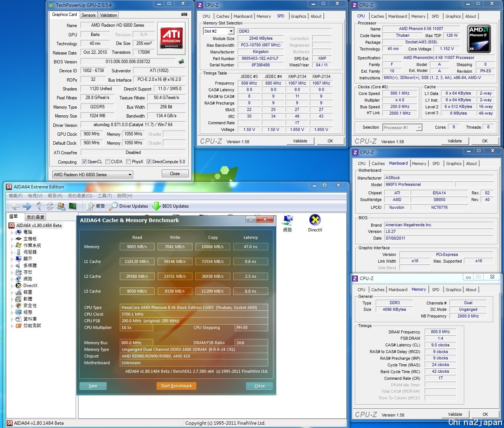This screenshot has width=504, height=428.
Task: Click the Core Speed 800.1 MHz value
Action: pos(400,93)
